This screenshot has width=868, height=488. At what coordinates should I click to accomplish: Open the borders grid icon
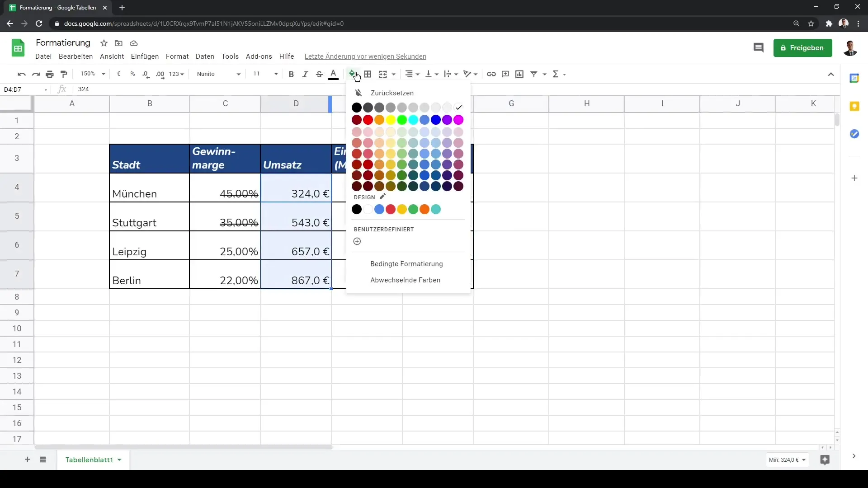pyautogui.click(x=368, y=74)
